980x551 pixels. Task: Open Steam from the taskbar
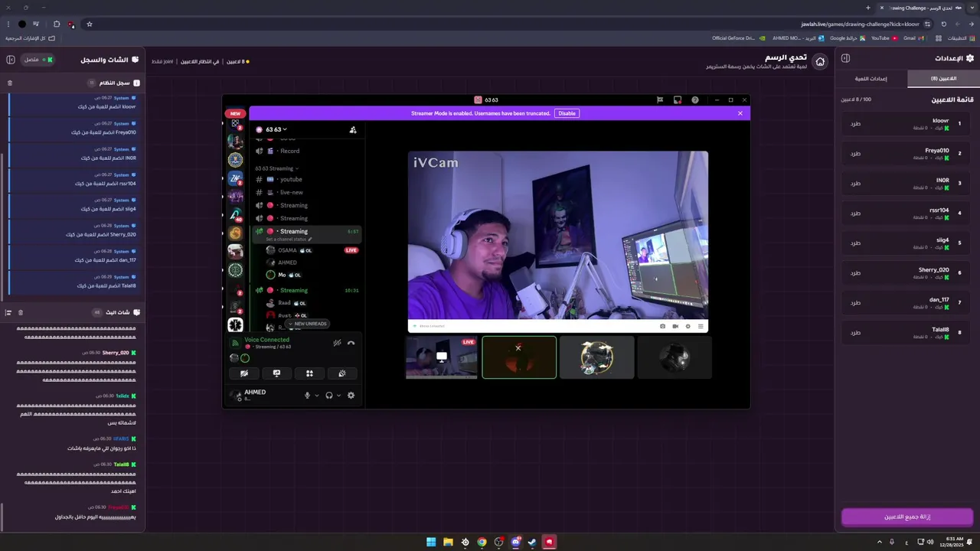tap(532, 542)
